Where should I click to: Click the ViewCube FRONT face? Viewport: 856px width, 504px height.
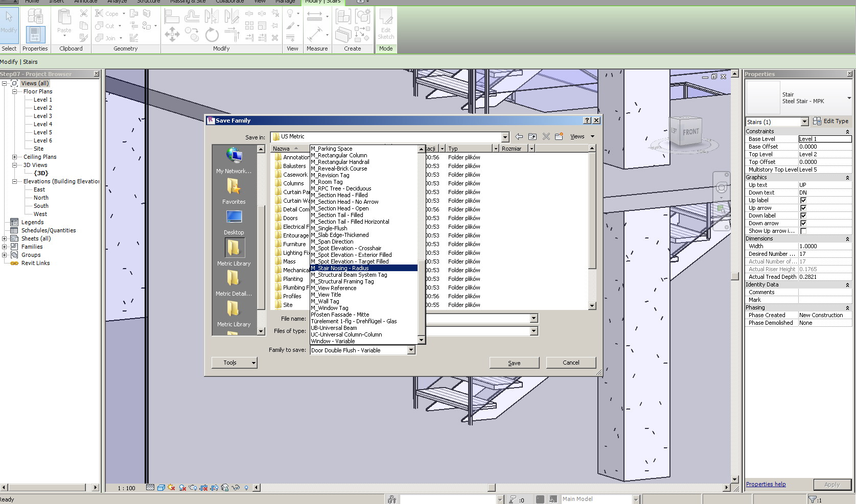coord(690,132)
